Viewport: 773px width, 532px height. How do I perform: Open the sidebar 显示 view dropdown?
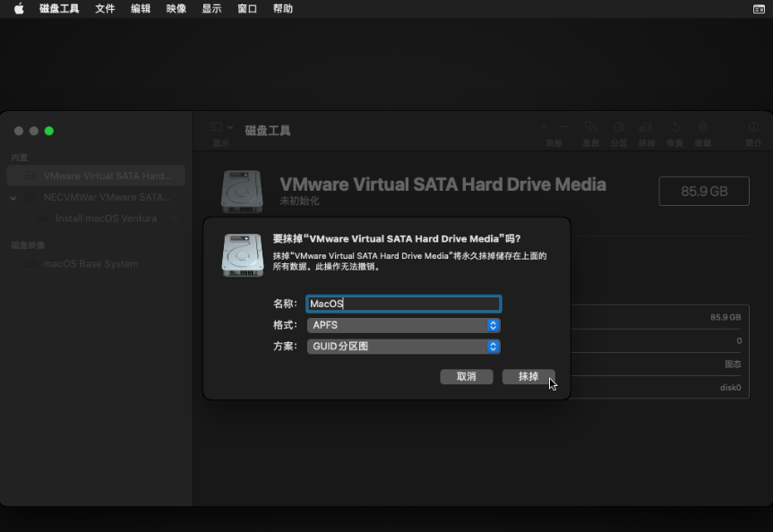click(221, 128)
